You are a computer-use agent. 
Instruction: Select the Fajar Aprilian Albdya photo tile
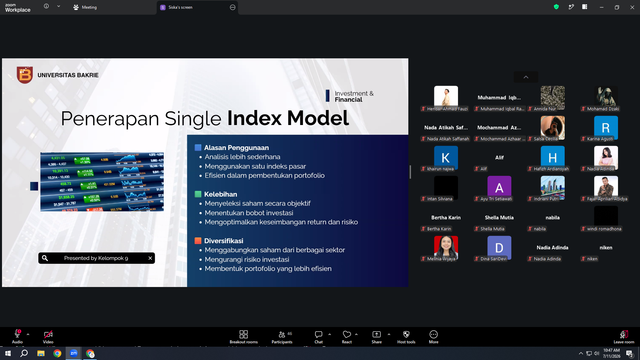[x=606, y=187]
